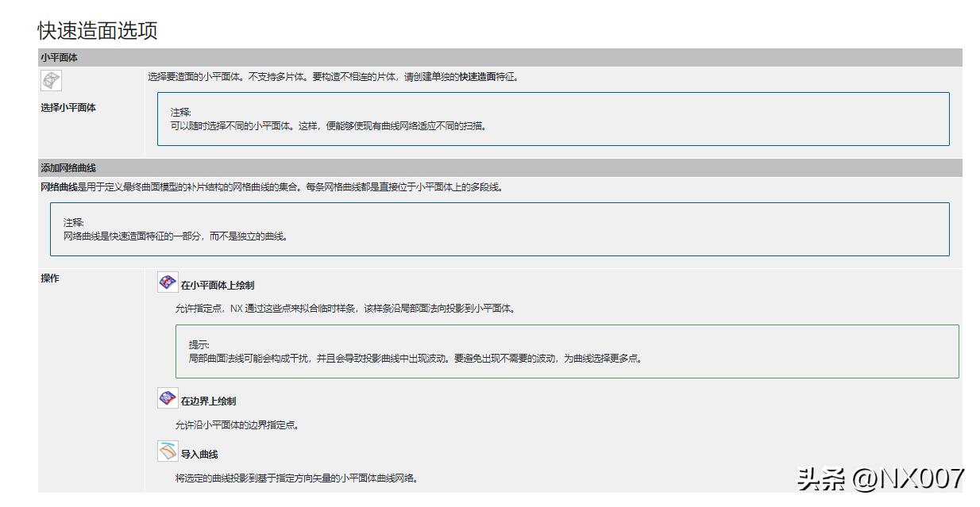The width and height of the screenshot is (980, 507).
Task: Open the draw-on-facet-body tool icon
Action: (x=167, y=282)
